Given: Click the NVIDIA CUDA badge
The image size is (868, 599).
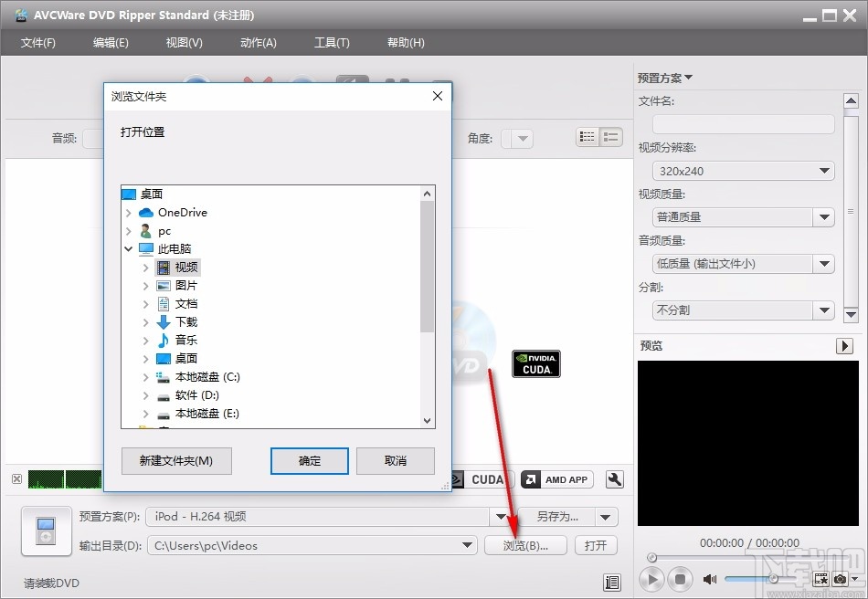Looking at the screenshot, I should [536, 363].
